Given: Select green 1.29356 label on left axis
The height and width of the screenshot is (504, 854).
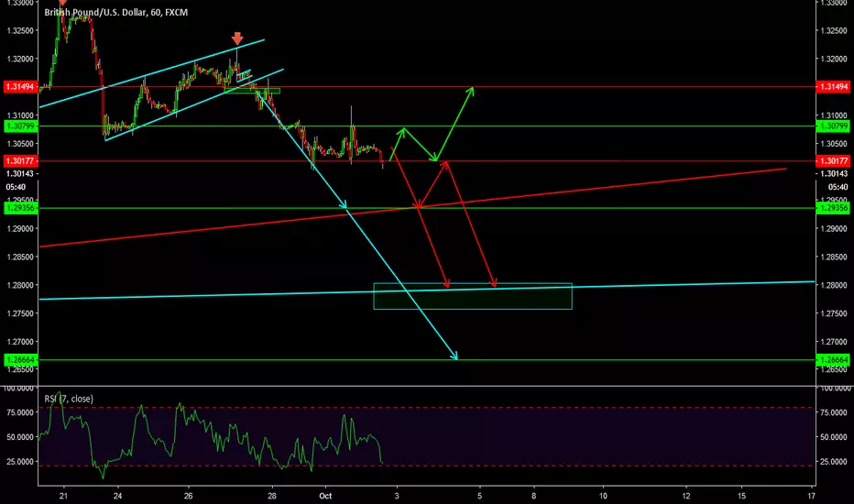Looking at the screenshot, I should (x=21, y=208).
